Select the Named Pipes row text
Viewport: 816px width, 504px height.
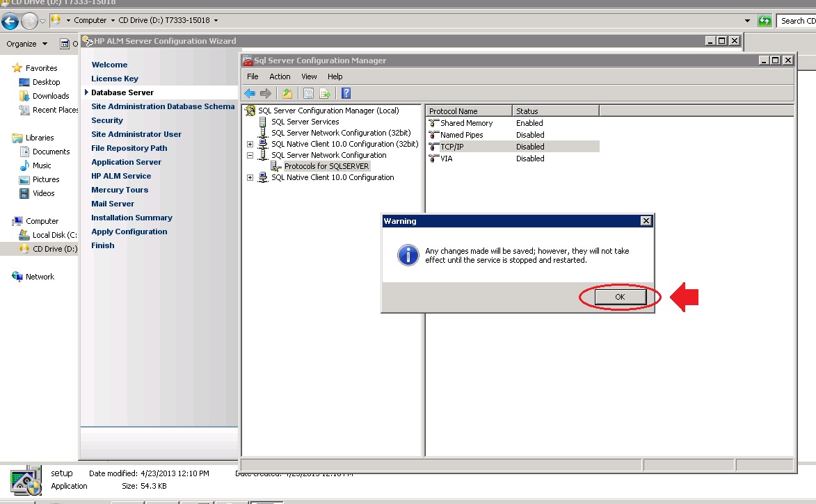462,136
